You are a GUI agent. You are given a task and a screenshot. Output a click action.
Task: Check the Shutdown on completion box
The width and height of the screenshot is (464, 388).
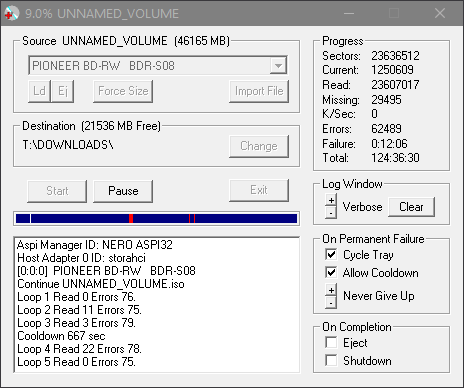pos(331,360)
